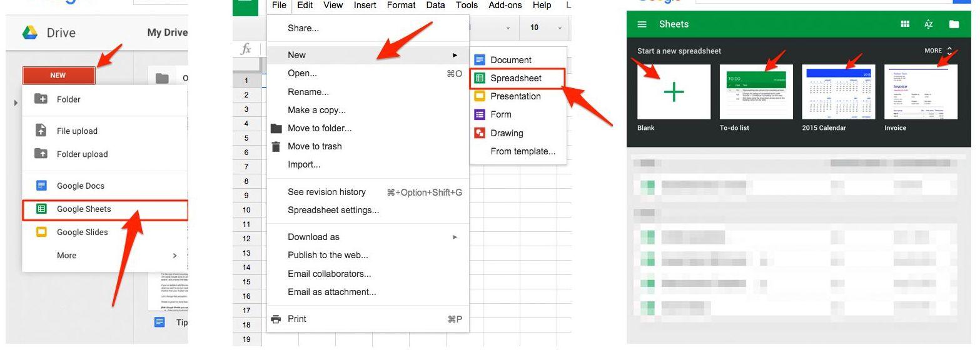The image size is (980, 350).
Task: Select Folder in the Drive New menu
Action: point(104,99)
